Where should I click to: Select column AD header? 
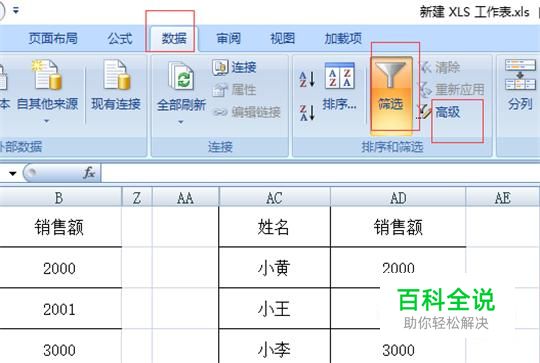[x=398, y=198]
